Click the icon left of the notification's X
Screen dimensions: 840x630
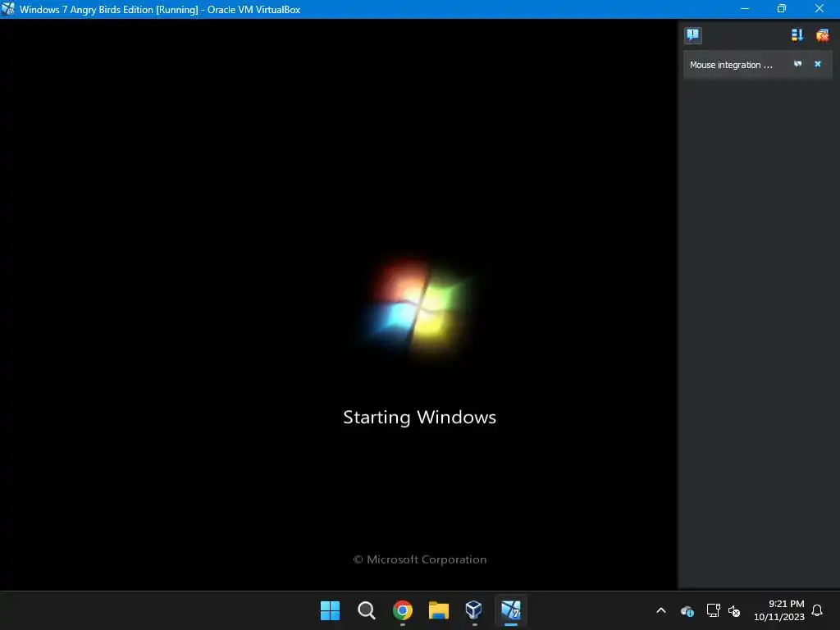click(797, 64)
